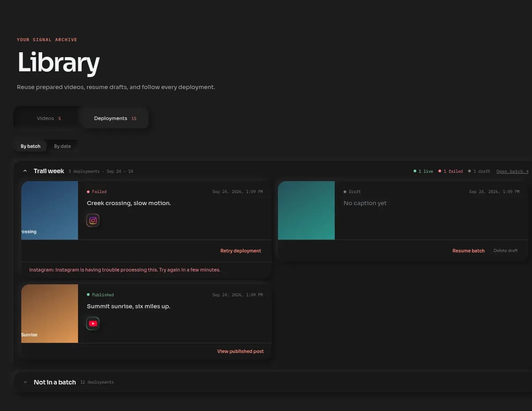Click the timestamp on the Failed card

[x=238, y=192]
